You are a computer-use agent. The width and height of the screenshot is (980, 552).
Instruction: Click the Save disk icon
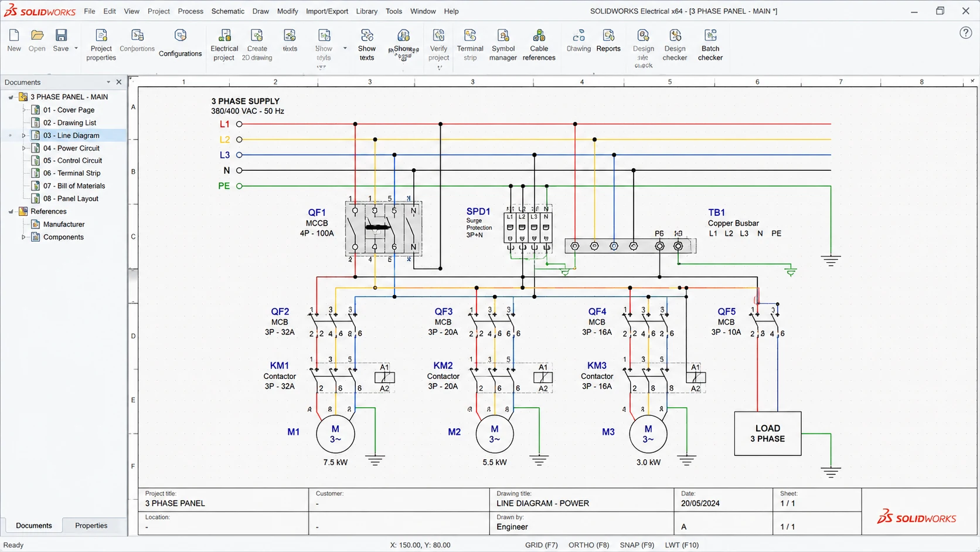(61, 36)
